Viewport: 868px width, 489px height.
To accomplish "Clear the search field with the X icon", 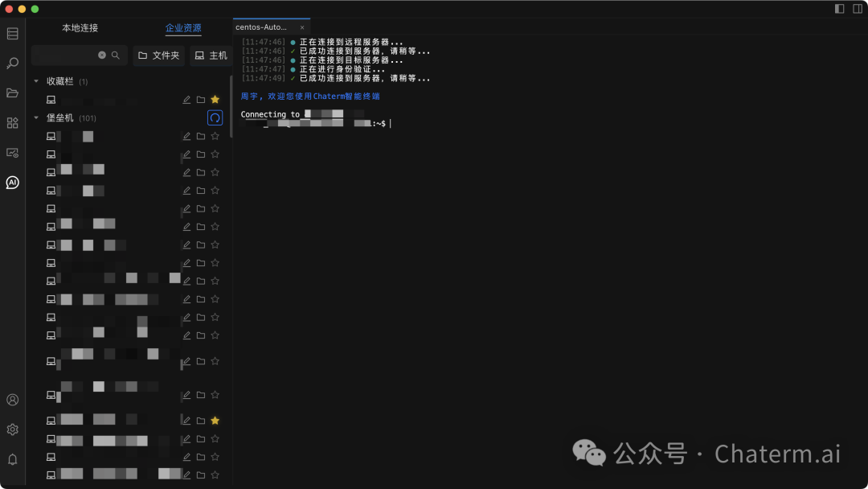I will (102, 55).
